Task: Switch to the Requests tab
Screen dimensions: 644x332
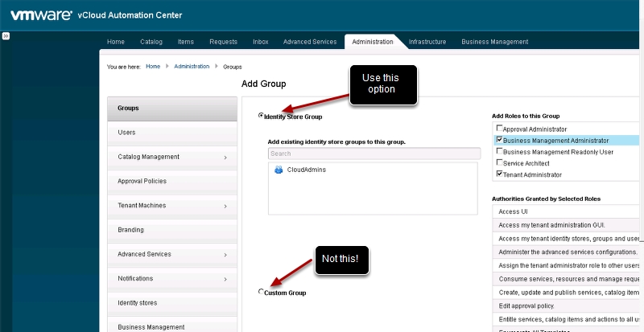Action: click(x=224, y=42)
